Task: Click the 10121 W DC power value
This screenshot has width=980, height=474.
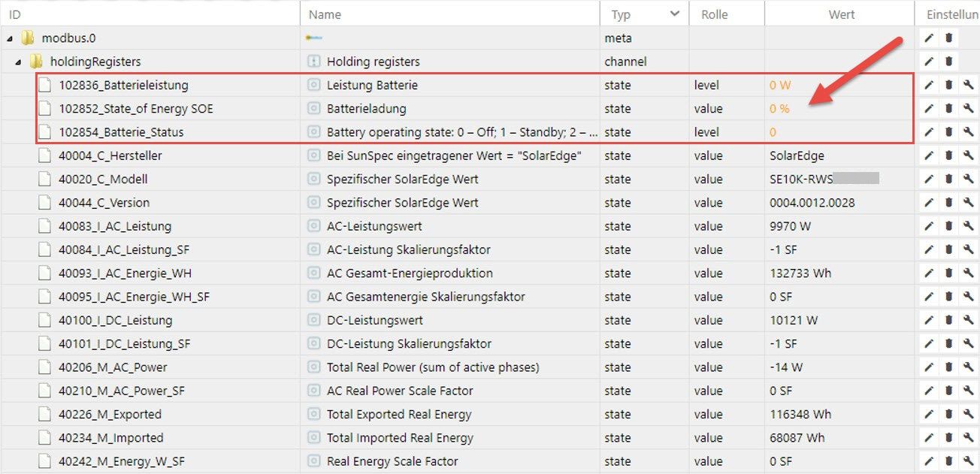Action: (x=794, y=320)
